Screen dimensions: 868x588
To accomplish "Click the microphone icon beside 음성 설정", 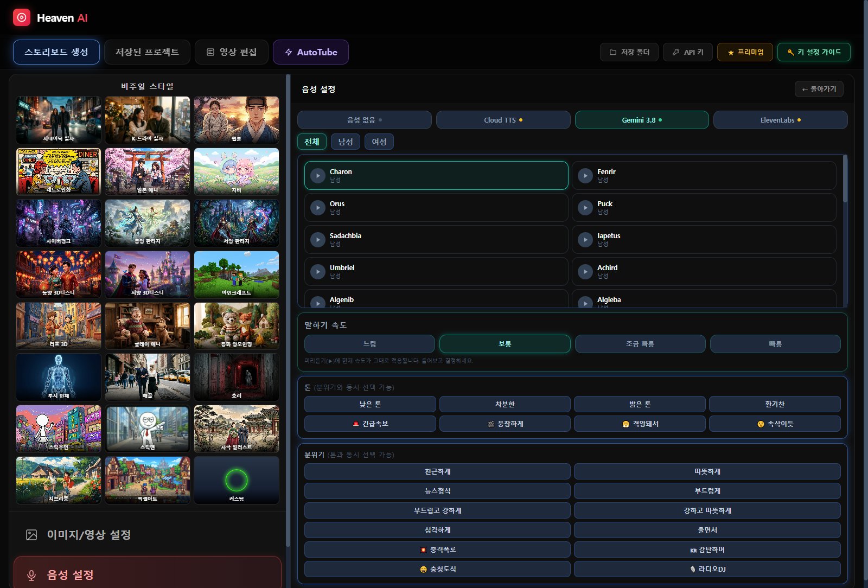I will click(31, 576).
